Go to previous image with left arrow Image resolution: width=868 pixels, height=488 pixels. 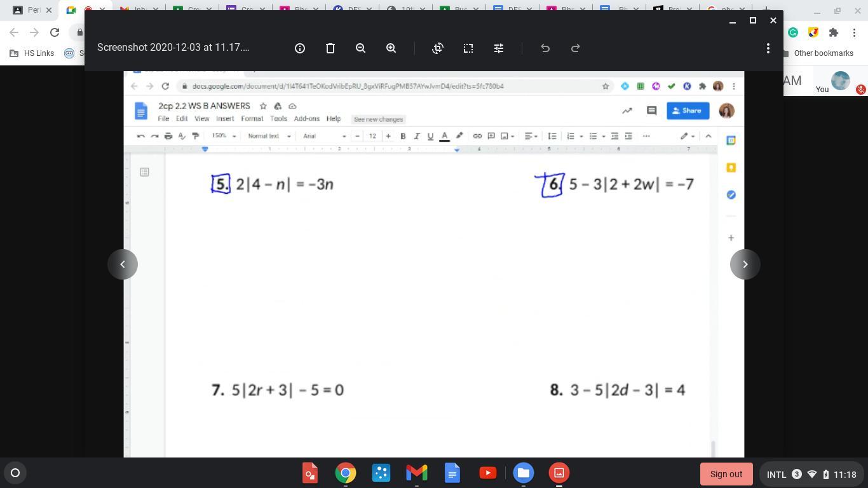pos(123,264)
